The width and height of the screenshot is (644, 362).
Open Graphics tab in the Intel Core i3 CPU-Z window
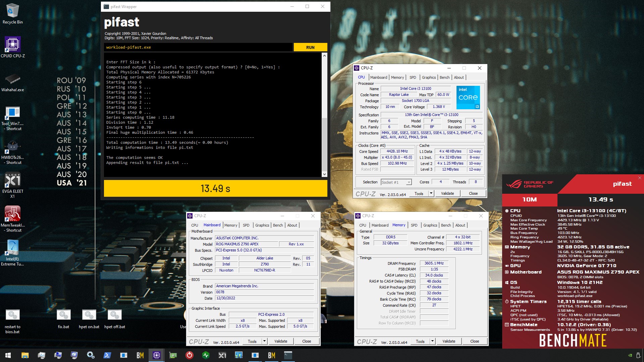point(429,77)
